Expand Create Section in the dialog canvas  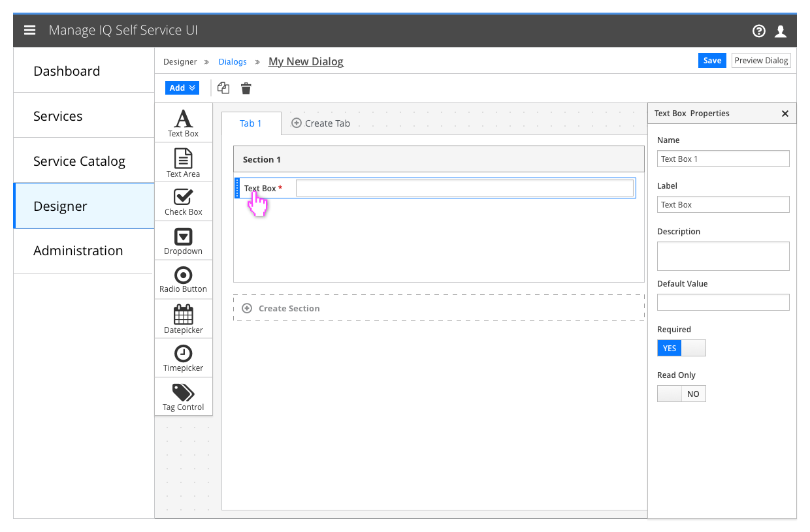click(280, 308)
